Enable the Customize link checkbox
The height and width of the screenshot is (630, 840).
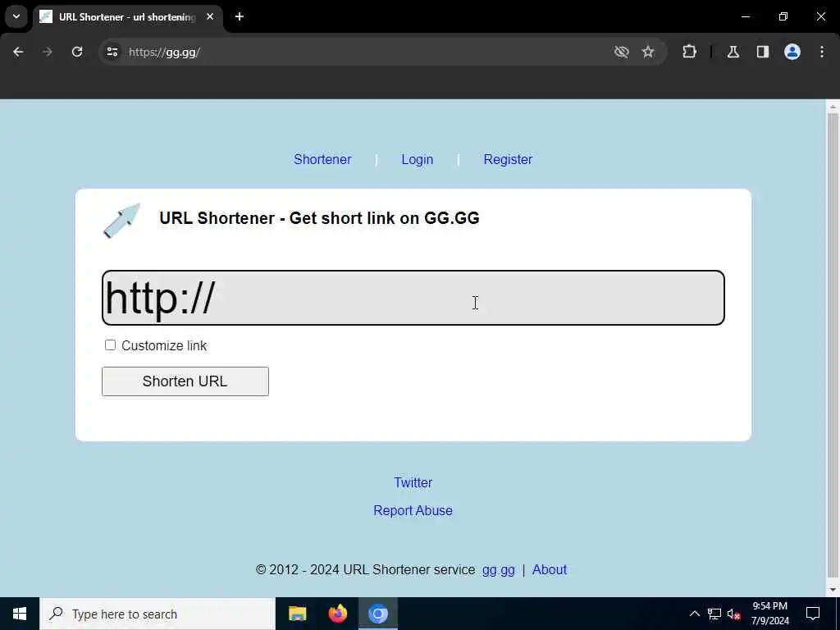tap(111, 345)
